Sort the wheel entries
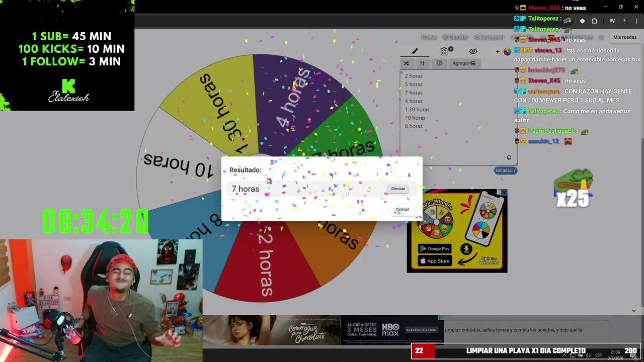This screenshot has width=644, height=362. pyautogui.click(x=422, y=63)
